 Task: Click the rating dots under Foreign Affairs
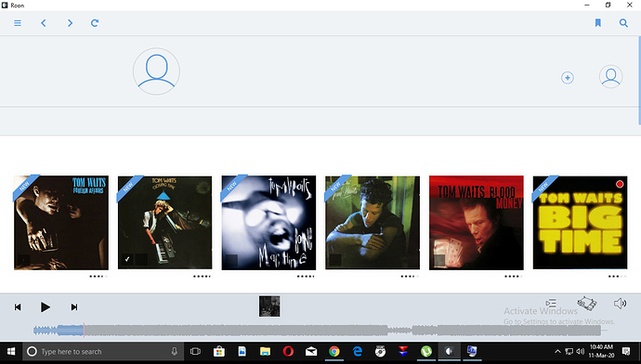[x=98, y=277]
